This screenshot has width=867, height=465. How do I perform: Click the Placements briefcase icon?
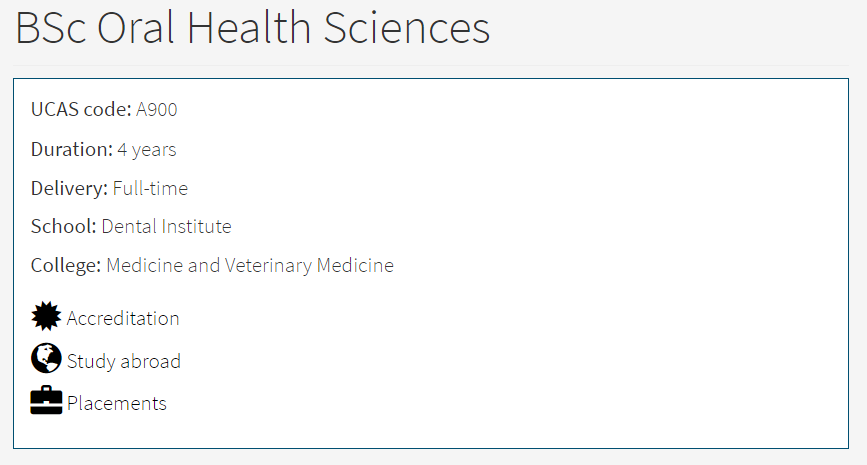point(46,400)
